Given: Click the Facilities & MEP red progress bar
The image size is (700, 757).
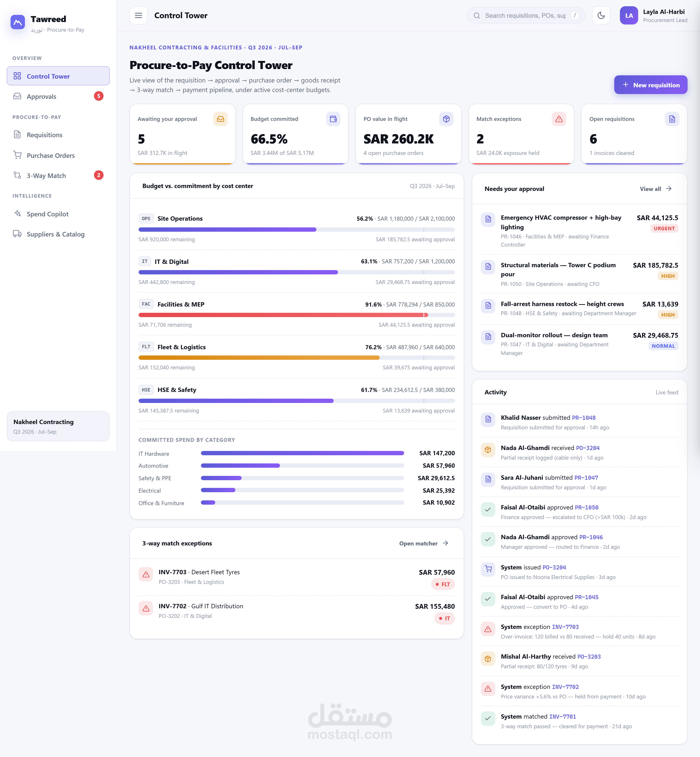Looking at the screenshot, I should click(297, 315).
